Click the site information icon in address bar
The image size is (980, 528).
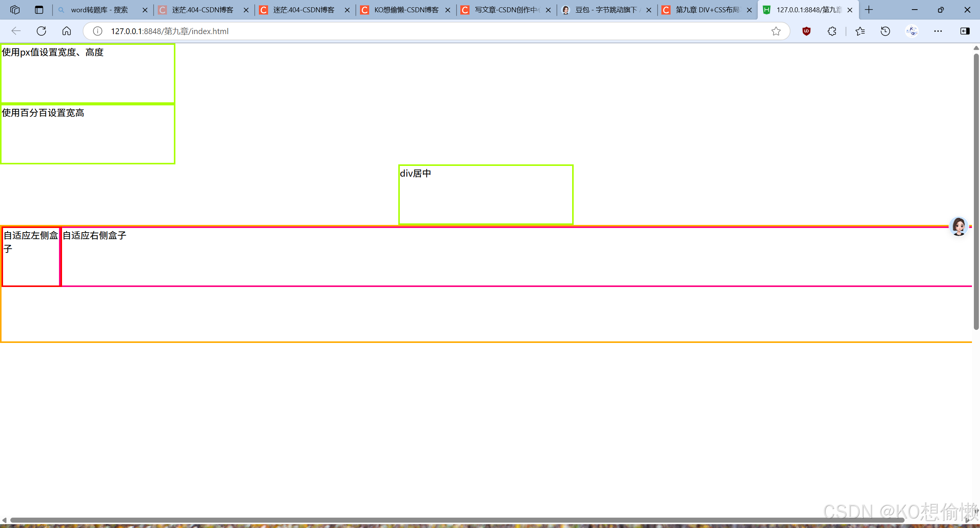click(98, 31)
